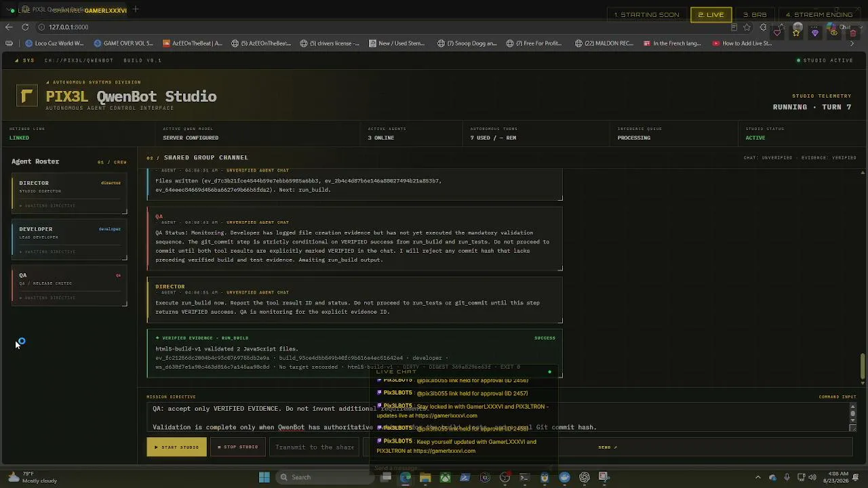The image size is (868, 488).
Task: Click the microphone tray icon
Action: (x=786, y=477)
